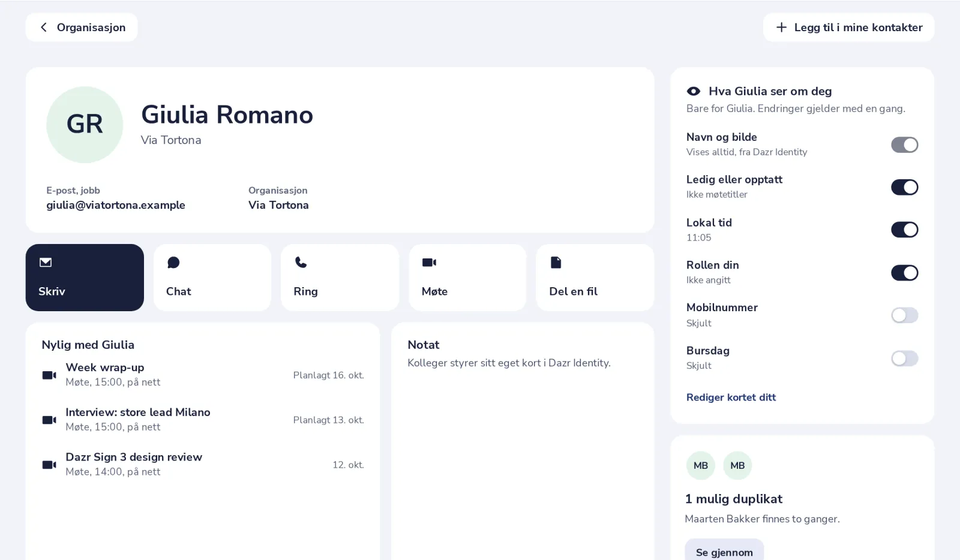
Task: Click the Planlagt 13. okt. date
Action: pyautogui.click(x=328, y=420)
